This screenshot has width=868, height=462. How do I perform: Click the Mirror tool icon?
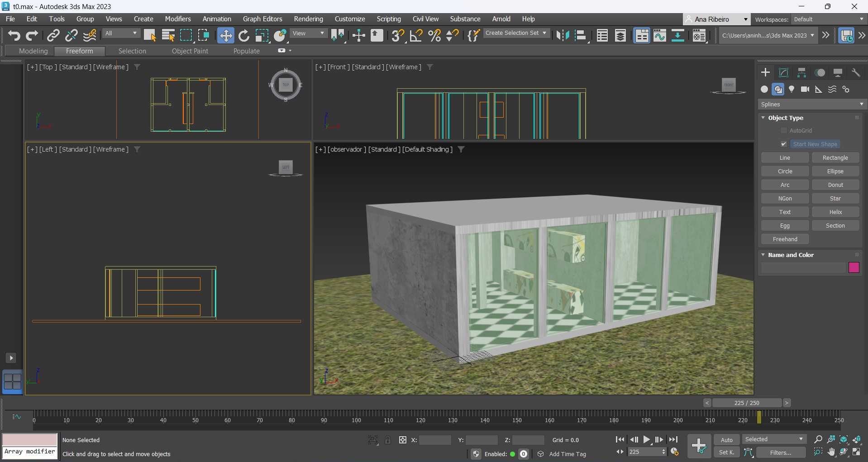pos(563,35)
